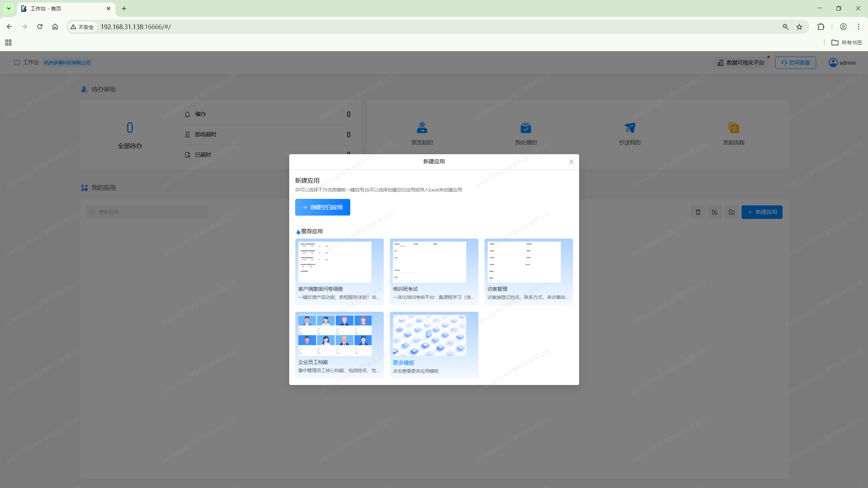Reload the page with refresh icon
This screenshot has width=868, height=488.
click(40, 27)
